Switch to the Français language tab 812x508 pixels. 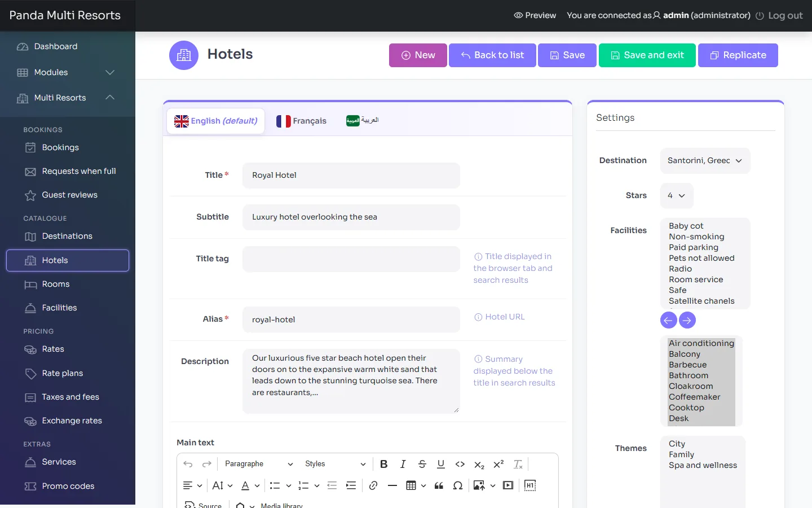(302, 121)
